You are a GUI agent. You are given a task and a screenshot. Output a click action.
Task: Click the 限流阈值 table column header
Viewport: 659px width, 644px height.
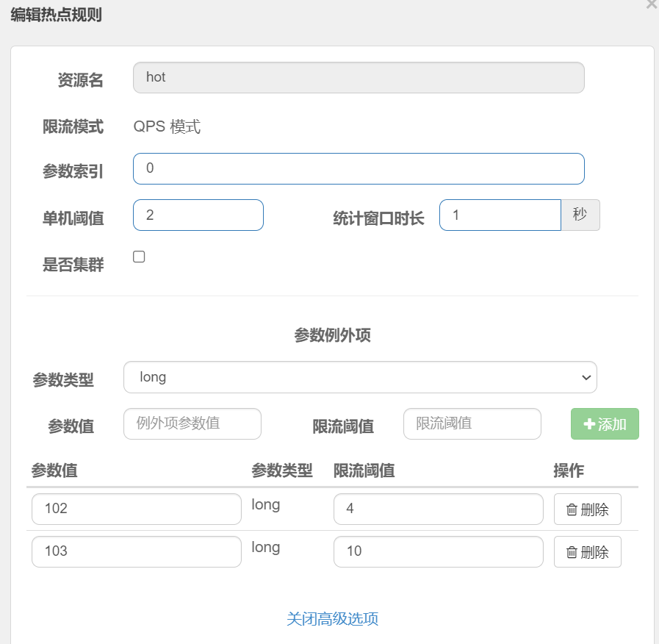364,471
